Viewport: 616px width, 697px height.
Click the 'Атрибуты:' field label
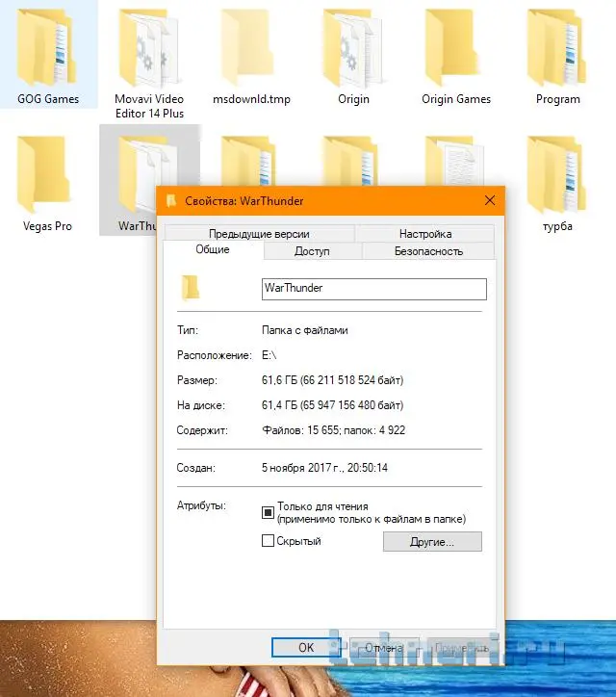(x=201, y=505)
